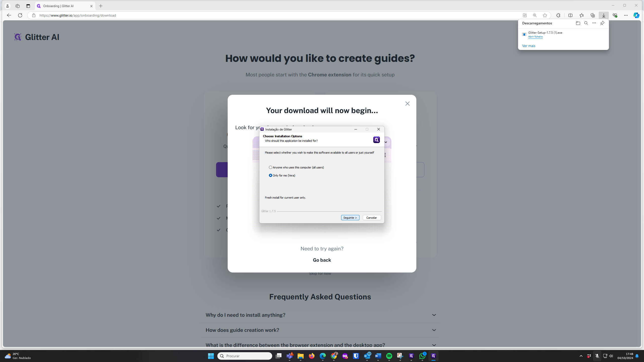Open volume control in system tray
644x362 pixels.
pos(611,356)
